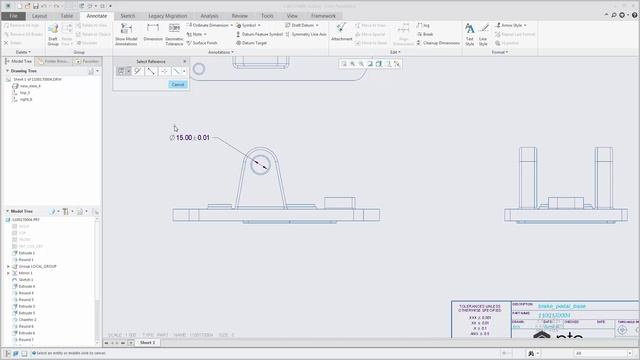
Task: Switch to the Analysis tab
Action: (209, 16)
